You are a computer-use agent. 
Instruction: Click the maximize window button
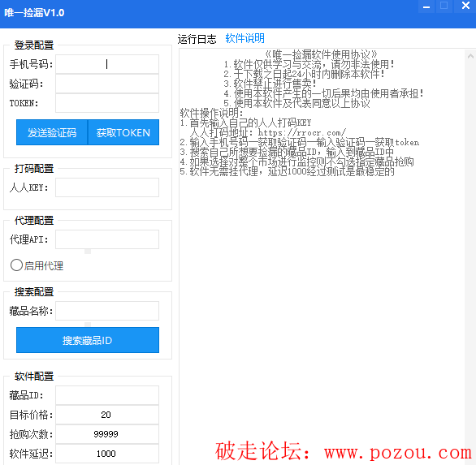click(x=444, y=6)
